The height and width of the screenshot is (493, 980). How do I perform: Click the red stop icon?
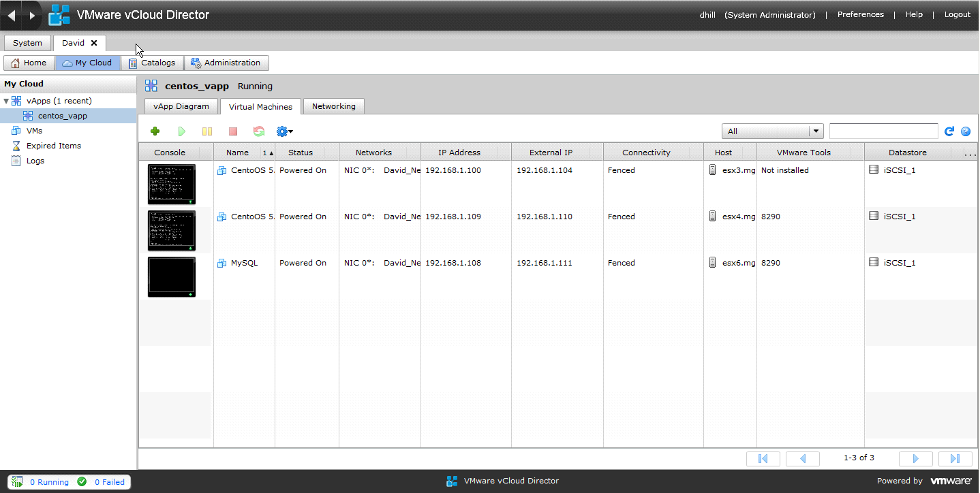click(233, 131)
